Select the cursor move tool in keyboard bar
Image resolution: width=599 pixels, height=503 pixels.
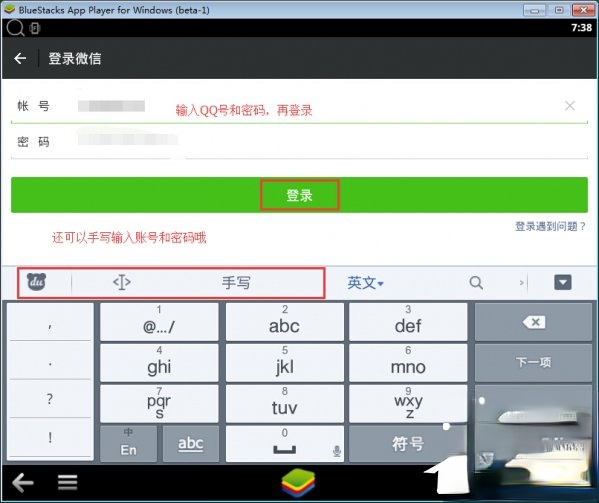point(122,283)
